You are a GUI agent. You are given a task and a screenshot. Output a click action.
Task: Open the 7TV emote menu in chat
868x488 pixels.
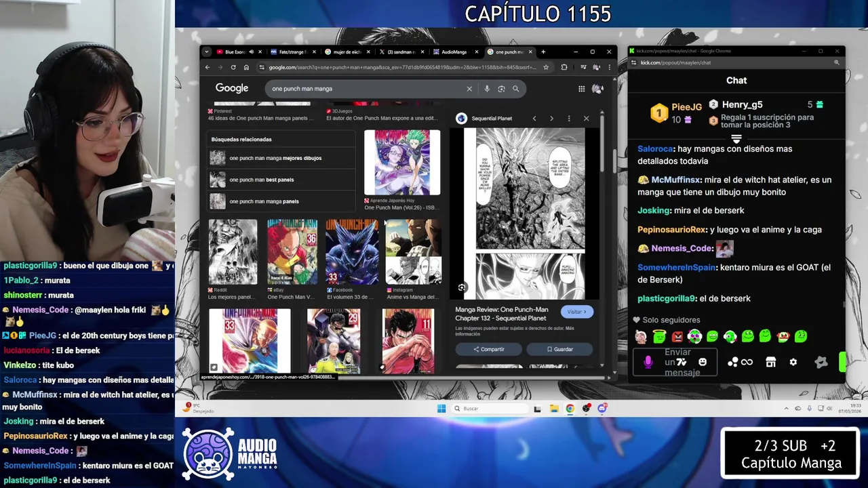[x=682, y=363]
